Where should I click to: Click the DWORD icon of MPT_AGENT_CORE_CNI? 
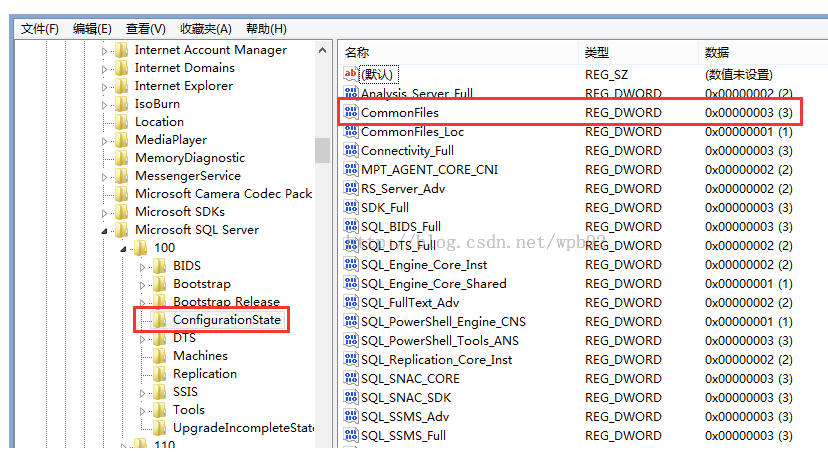point(351,168)
